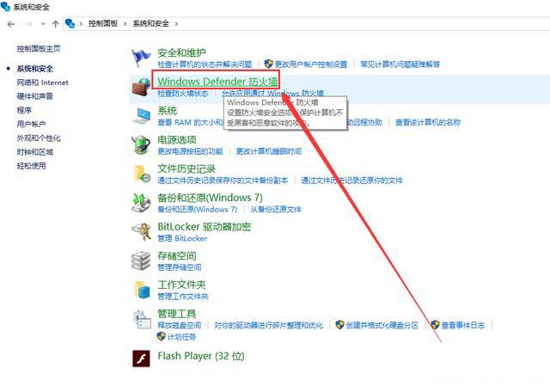The height and width of the screenshot is (392, 550).
Task: Click the Back navigation arrow
Action: click(x=11, y=24)
